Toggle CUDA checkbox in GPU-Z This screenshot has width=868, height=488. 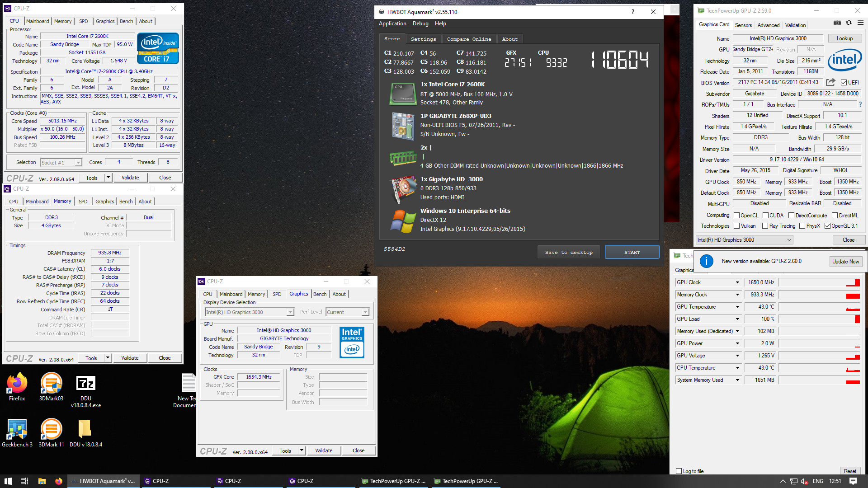tap(766, 216)
